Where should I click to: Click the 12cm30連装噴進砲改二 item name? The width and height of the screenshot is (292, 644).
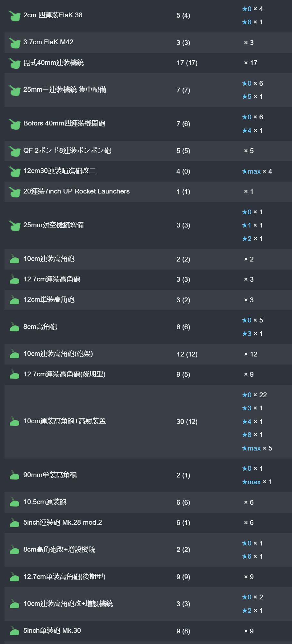(x=59, y=171)
